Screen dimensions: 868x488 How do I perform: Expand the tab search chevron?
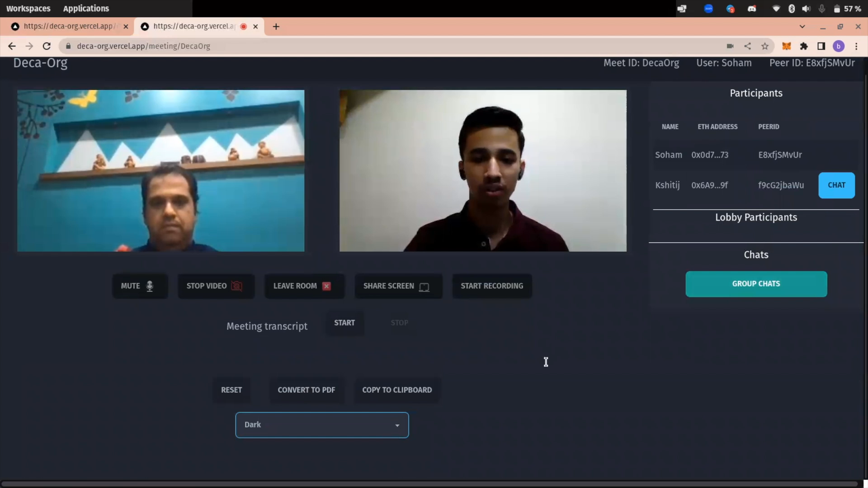tap(802, 27)
